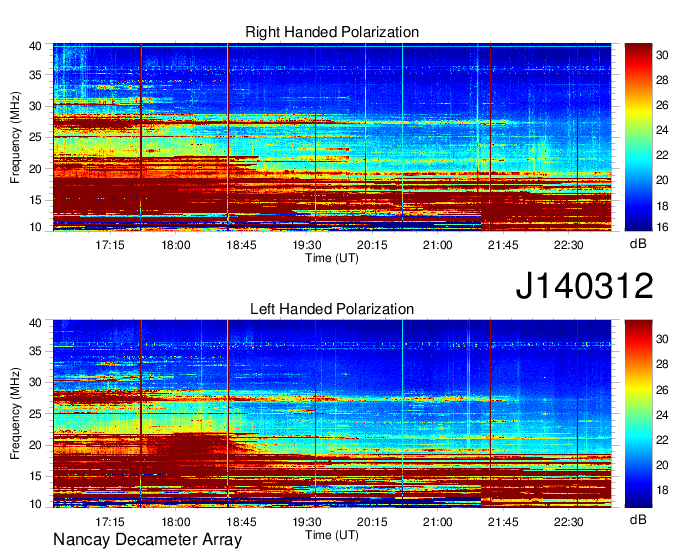Click 22:30 tick under left-handed plot
Screen dimensions: 680x552
pos(569,522)
